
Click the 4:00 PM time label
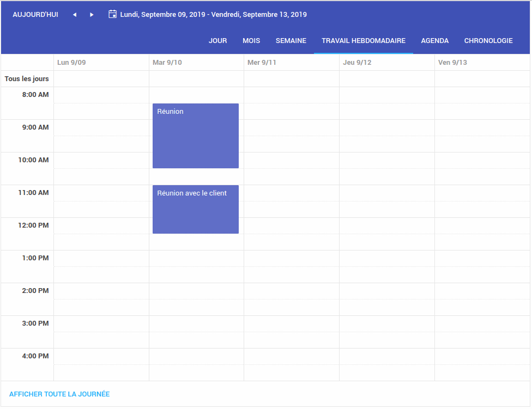(35, 356)
